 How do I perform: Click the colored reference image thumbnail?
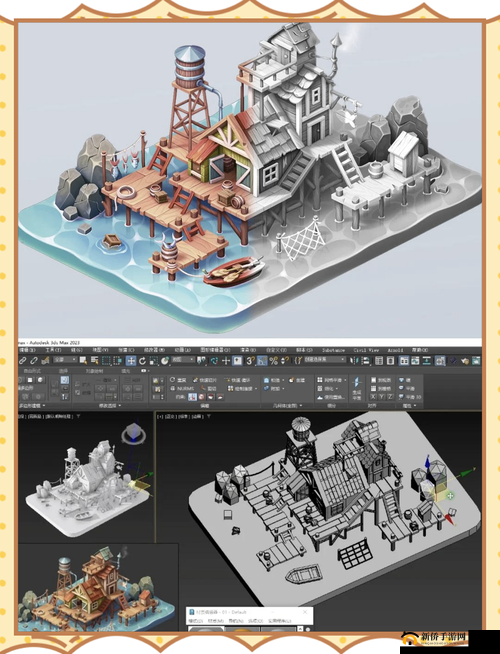(x=97, y=586)
